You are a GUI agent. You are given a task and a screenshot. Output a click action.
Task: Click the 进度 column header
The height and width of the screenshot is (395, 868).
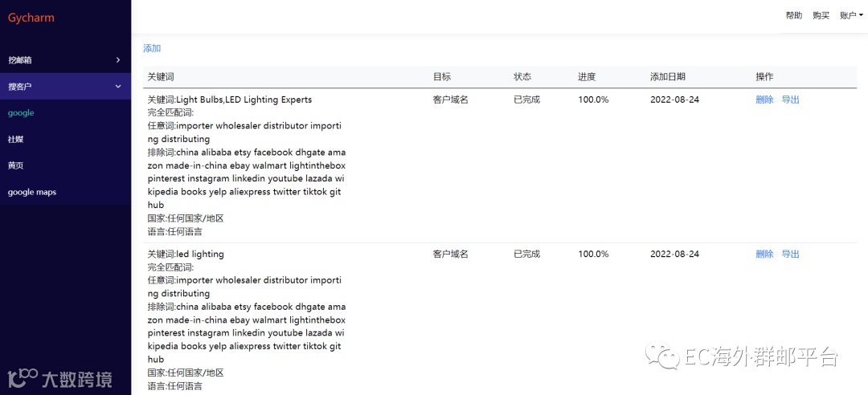tap(587, 77)
